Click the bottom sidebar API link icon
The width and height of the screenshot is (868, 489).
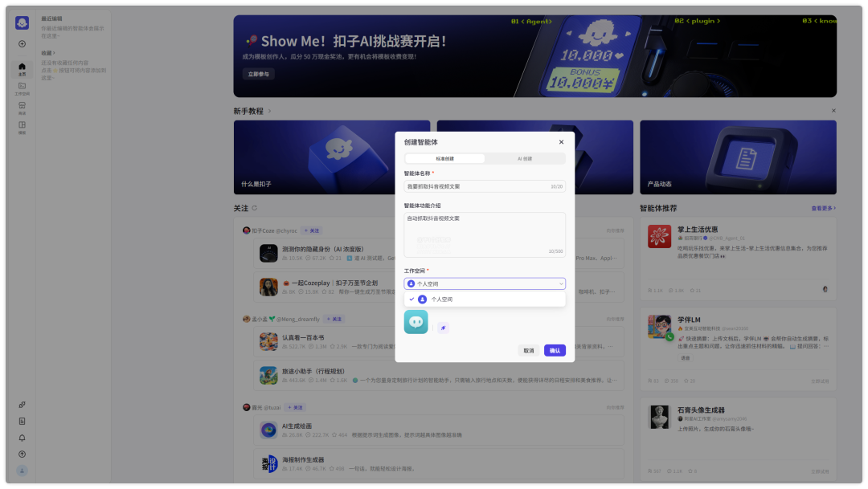click(23, 405)
